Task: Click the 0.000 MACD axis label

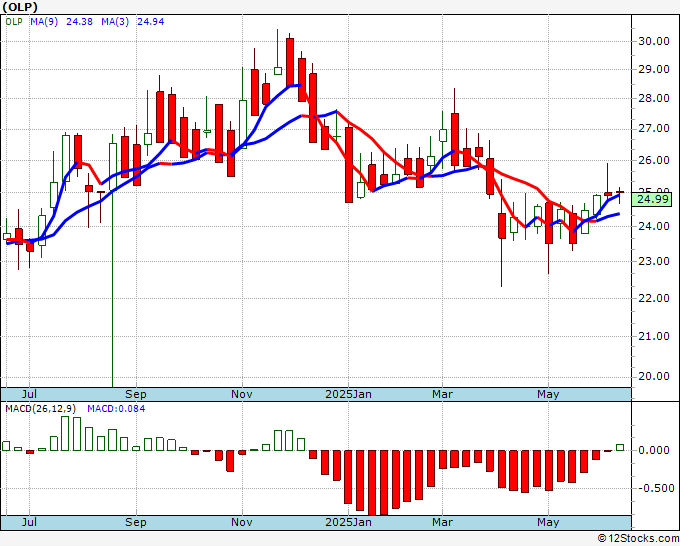Action: [654, 450]
